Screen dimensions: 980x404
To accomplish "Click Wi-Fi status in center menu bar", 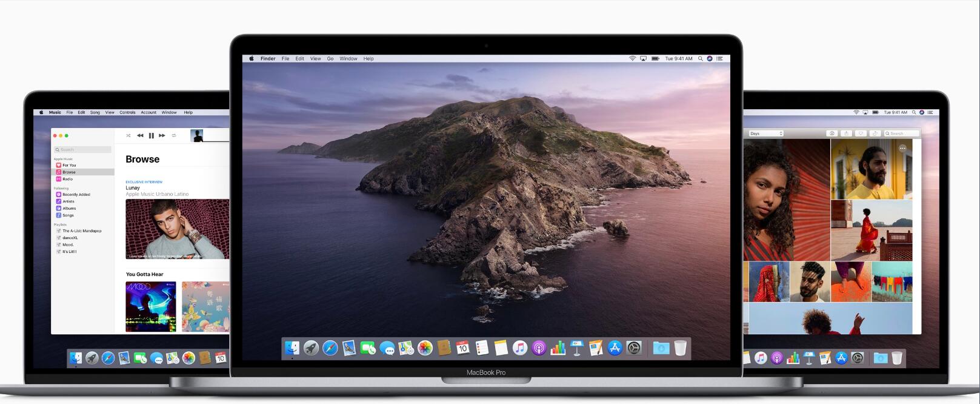I will (x=632, y=59).
